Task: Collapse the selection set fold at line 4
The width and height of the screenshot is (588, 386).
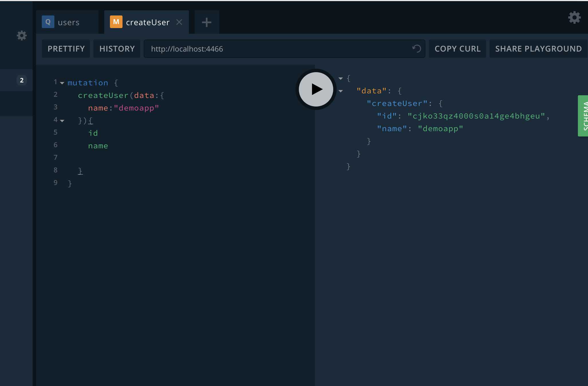Action: click(62, 121)
